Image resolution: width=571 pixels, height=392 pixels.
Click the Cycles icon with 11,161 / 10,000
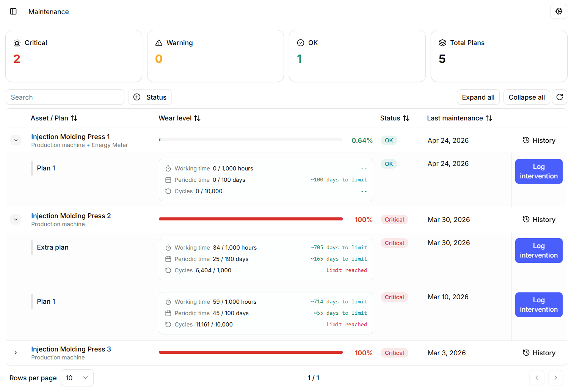[168, 325]
